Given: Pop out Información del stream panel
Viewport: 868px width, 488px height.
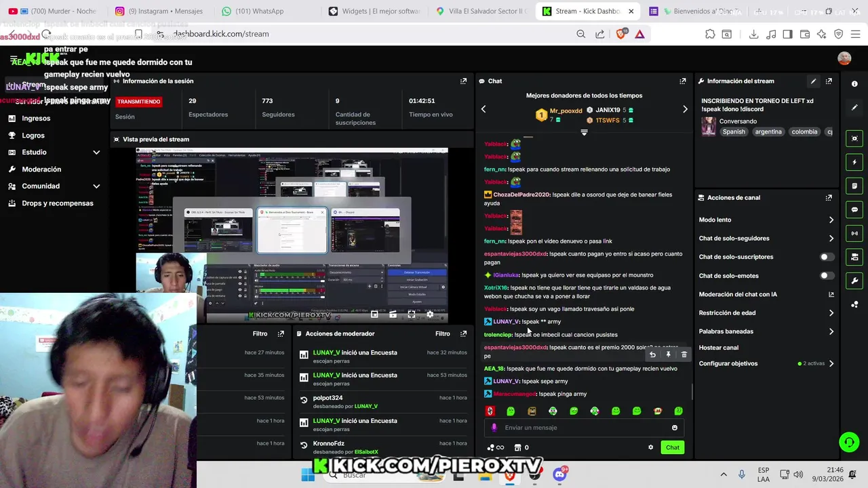Looking at the screenshot, I should 829,81.
